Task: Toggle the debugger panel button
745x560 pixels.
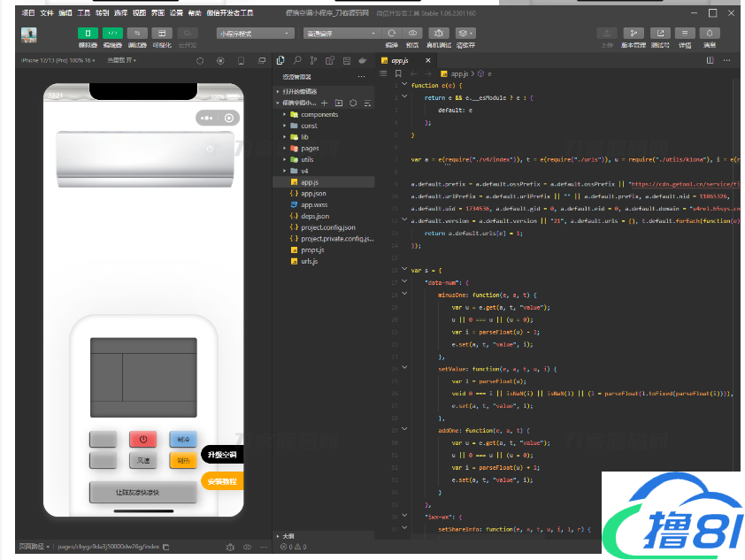Action: tap(137, 33)
